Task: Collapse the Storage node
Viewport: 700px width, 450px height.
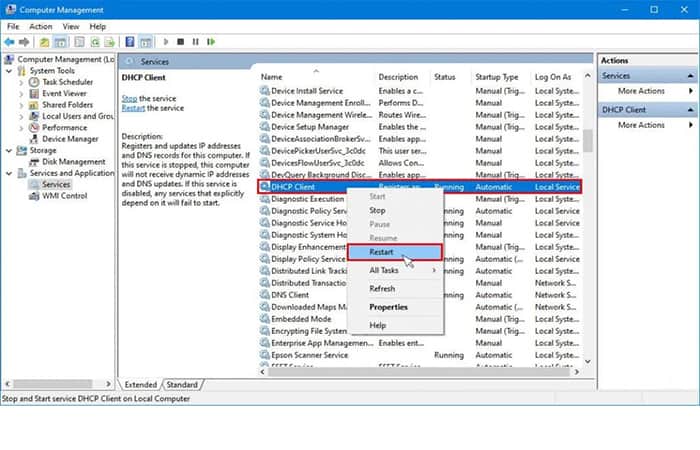Action: [x=9, y=151]
